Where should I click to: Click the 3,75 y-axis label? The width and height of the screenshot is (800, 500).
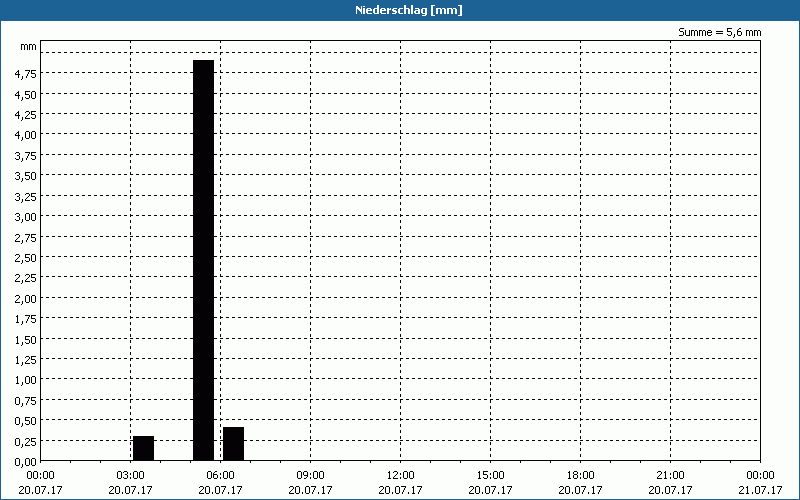coord(26,156)
